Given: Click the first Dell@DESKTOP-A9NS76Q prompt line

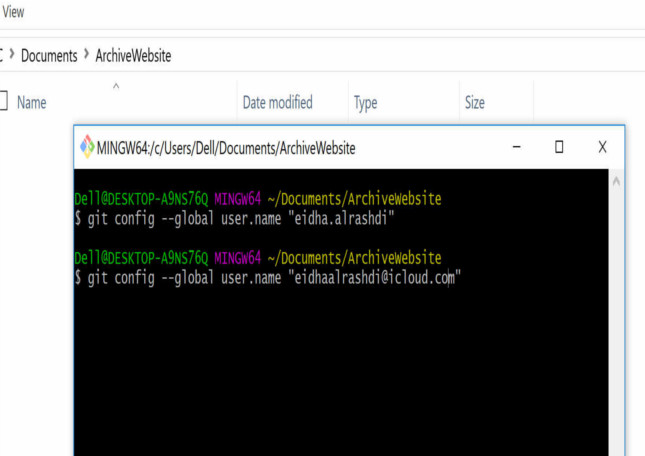Looking at the screenshot, I should click(258, 199).
